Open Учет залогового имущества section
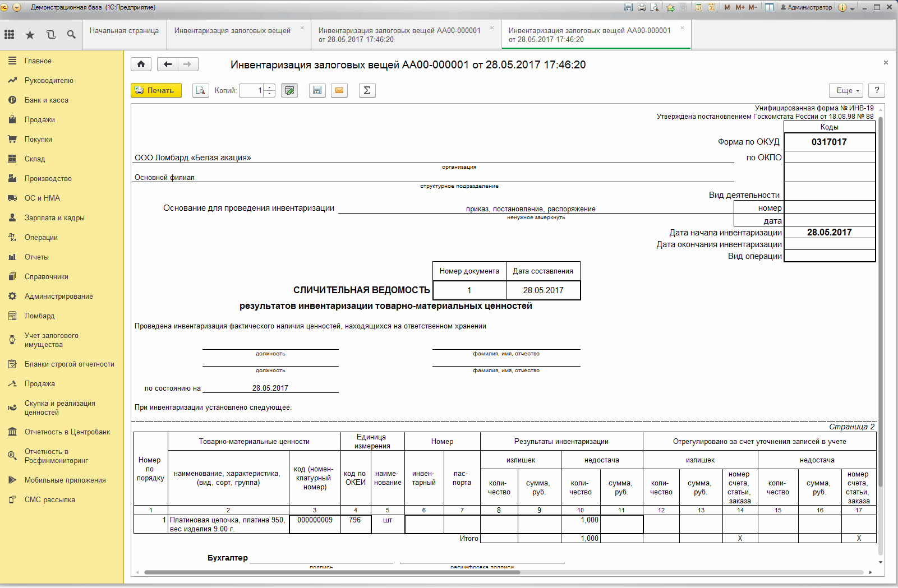 [62, 340]
